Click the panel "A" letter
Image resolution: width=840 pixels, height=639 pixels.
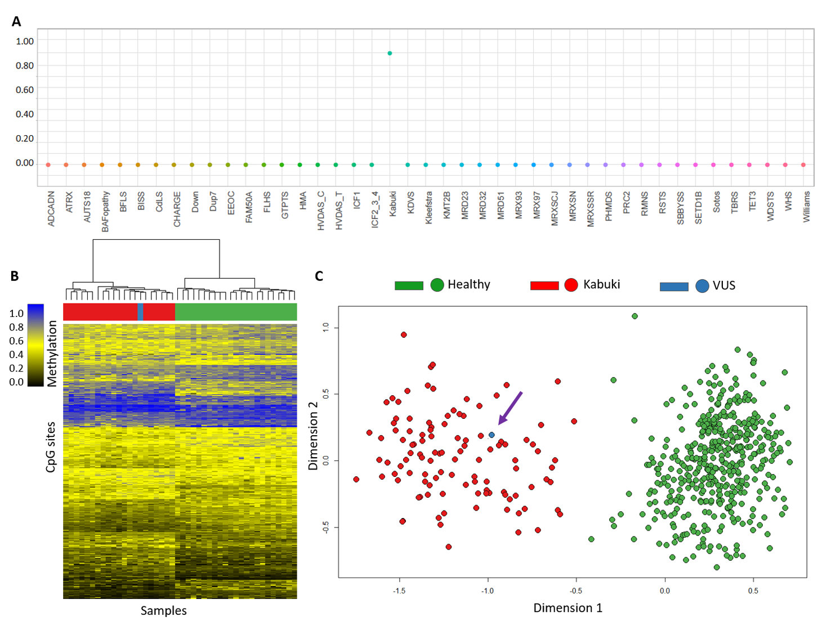tap(16, 22)
